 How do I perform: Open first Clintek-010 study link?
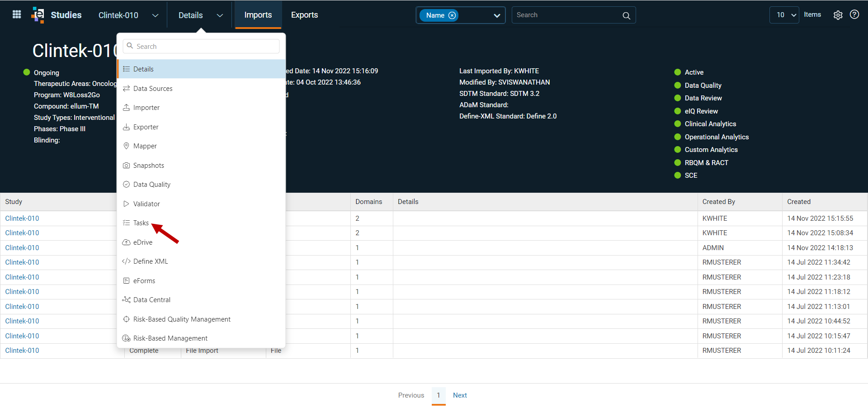22,218
